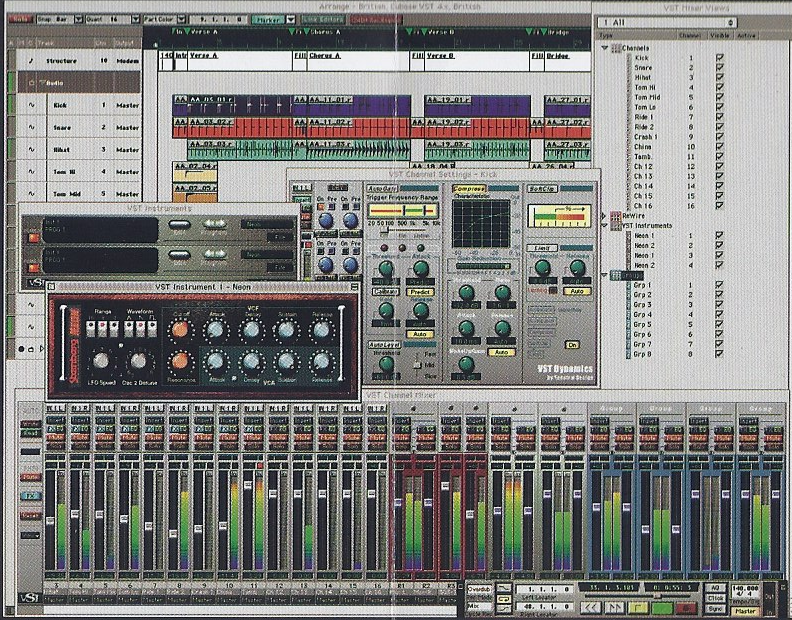Click the first blue EQ knob in Channel Settings
The image size is (792, 620).
point(326,220)
